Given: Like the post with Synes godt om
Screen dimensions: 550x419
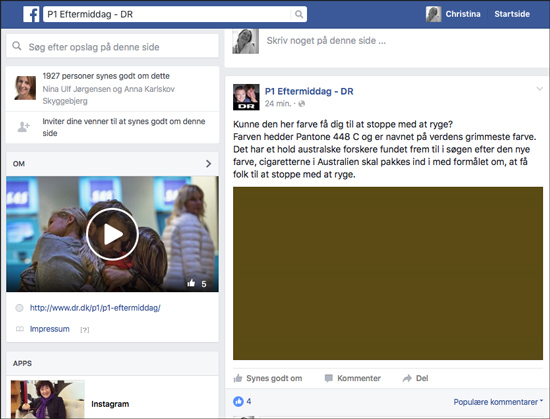Looking at the screenshot, I should pos(268,378).
